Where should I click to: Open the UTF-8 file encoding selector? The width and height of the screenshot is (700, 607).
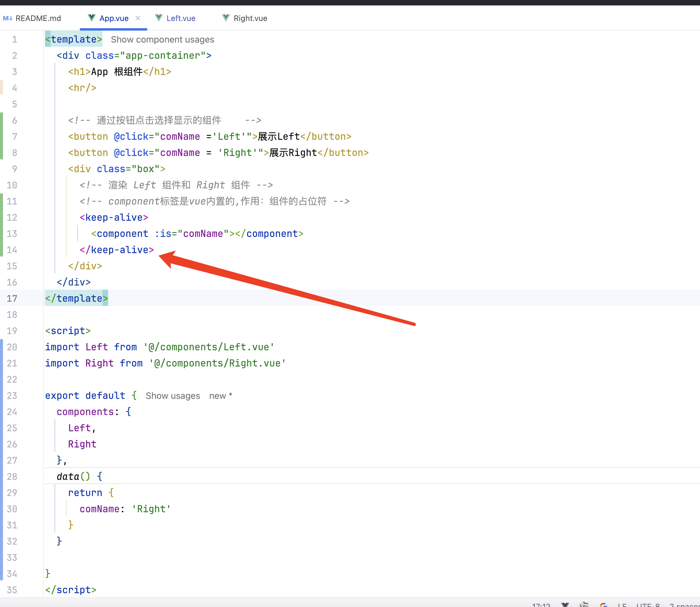click(648, 605)
